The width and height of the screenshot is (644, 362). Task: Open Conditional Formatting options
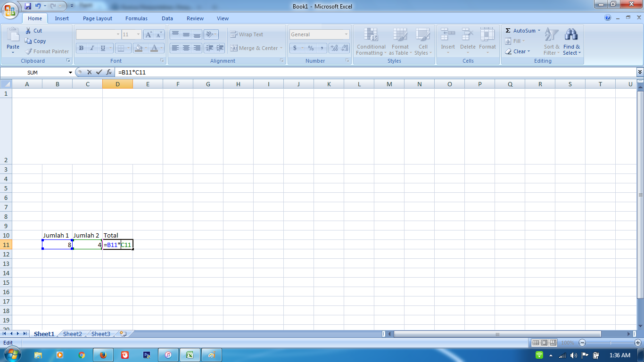pos(371,41)
